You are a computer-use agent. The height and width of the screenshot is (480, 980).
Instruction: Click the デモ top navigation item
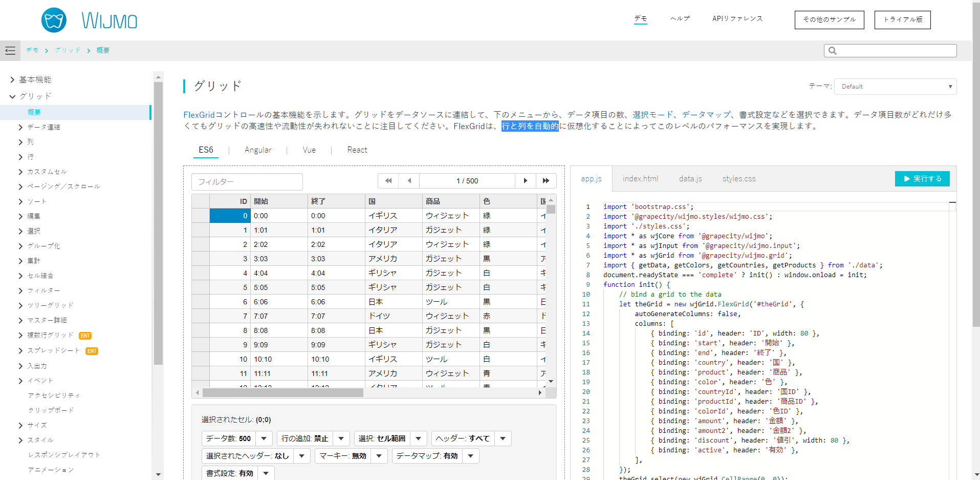point(641,19)
